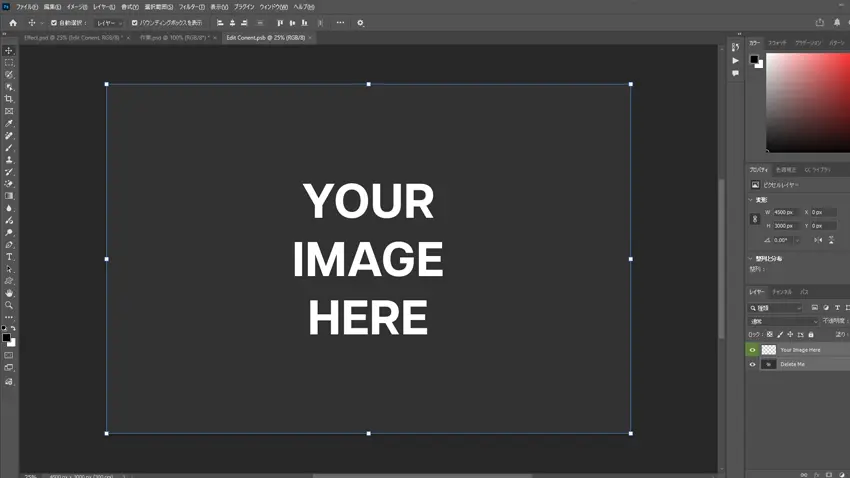
Task: Click the width W input field
Action: tap(786, 212)
